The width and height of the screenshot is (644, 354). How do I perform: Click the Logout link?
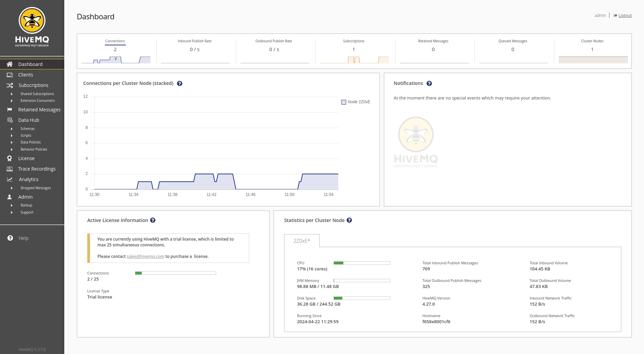625,16
